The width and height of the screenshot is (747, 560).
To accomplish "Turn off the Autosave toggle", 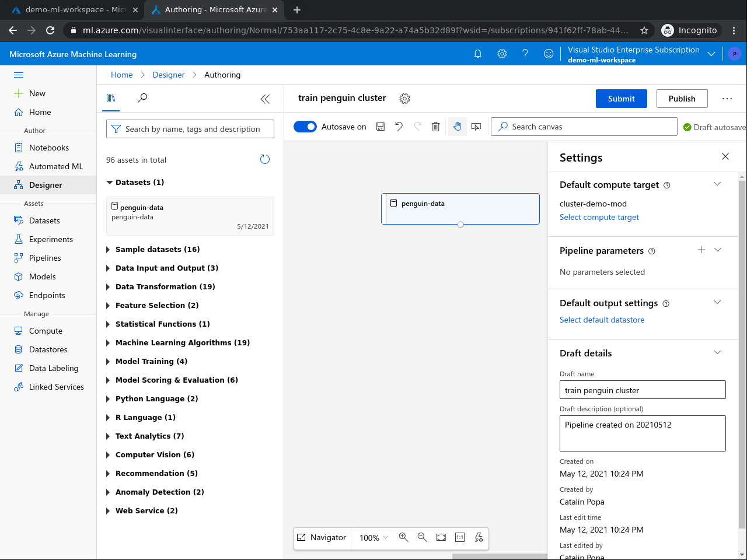I will click(x=305, y=127).
